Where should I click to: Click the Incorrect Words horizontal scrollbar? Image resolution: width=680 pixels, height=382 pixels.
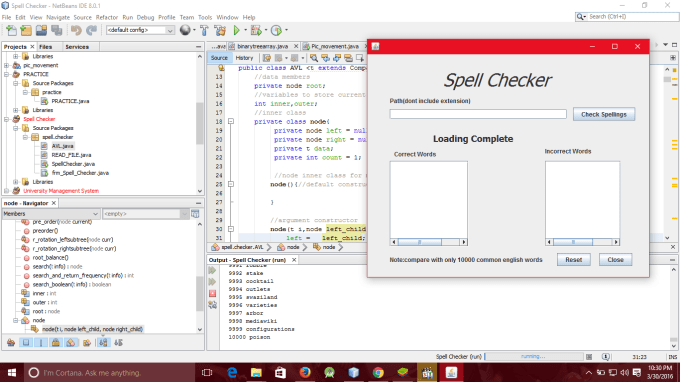pyautogui.click(x=582, y=242)
